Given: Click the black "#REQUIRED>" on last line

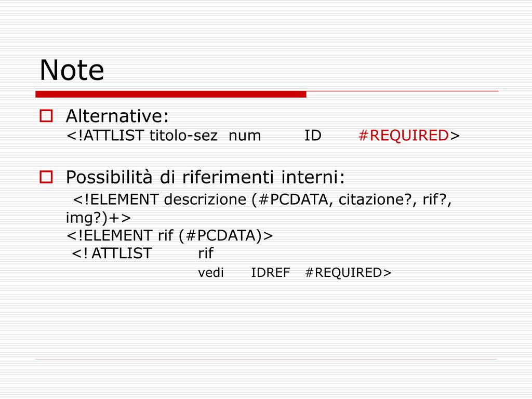Looking at the screenshot, I should 348,272.
